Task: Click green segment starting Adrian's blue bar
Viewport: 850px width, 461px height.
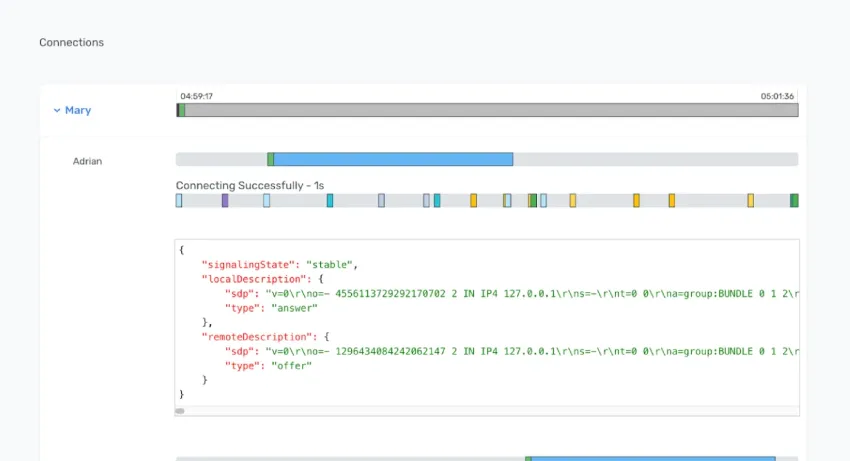Action: tap(270, 159)
